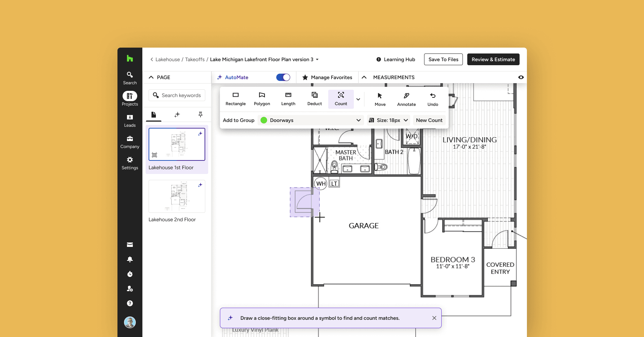Click the highlighted door symbol selection
The image size is (644, 337).
point(304,202)
